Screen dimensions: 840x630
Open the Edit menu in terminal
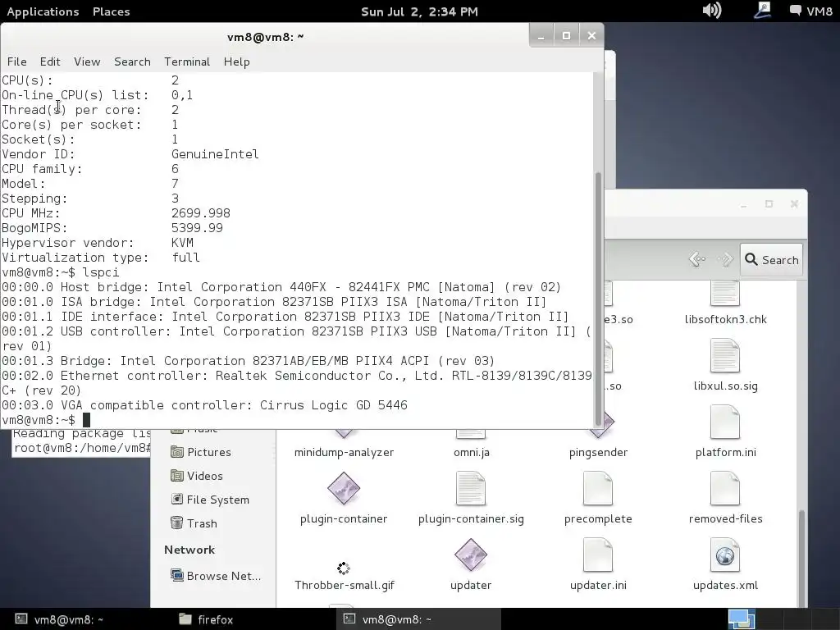pos(50,62)
